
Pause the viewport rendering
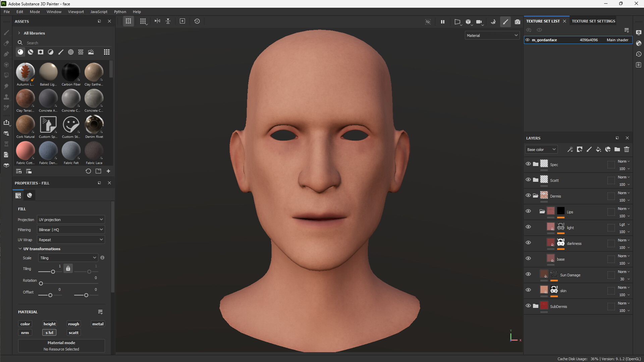(442, 22)
